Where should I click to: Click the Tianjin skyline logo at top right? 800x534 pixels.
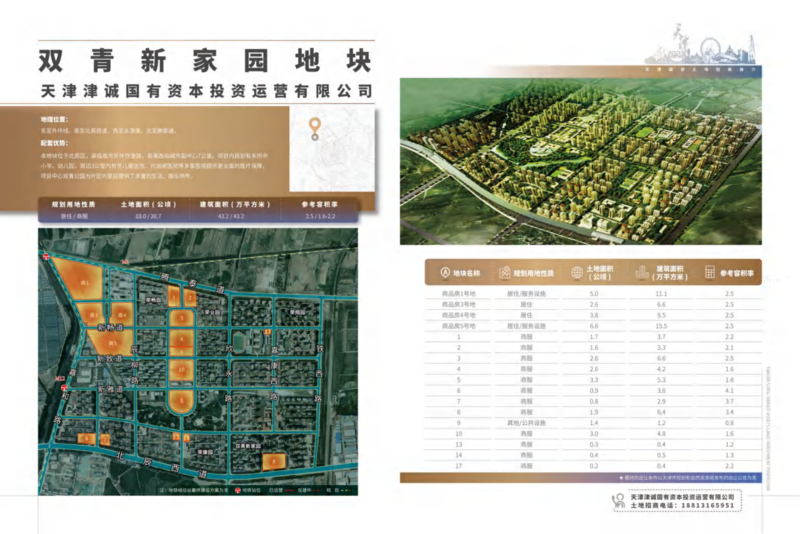[701, 44]
